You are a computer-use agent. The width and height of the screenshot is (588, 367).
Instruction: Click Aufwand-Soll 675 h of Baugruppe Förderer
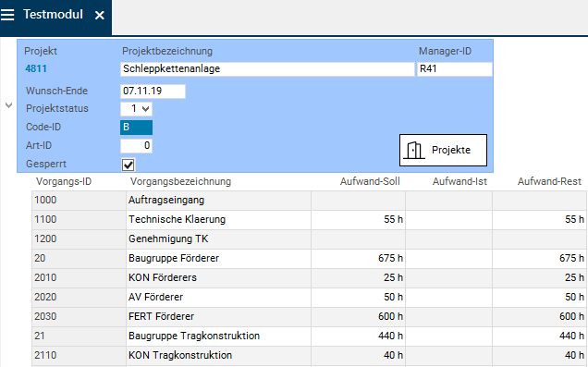(x=358, y=258)
